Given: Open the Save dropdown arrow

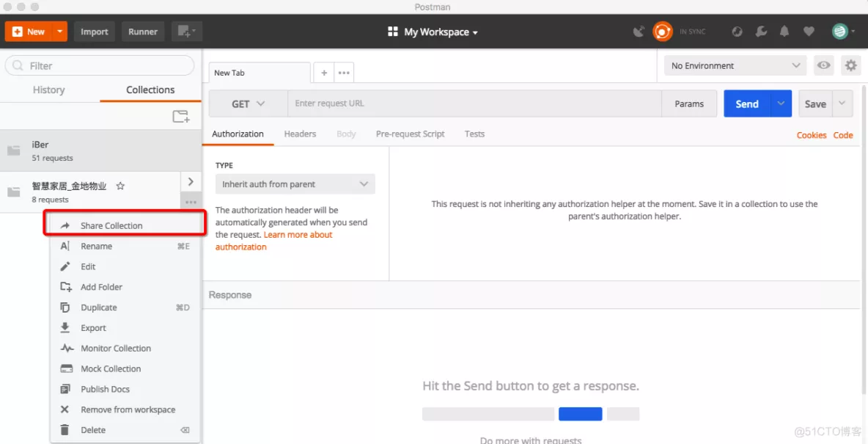Looking at the screenshot, I should (x=842, y=103).
